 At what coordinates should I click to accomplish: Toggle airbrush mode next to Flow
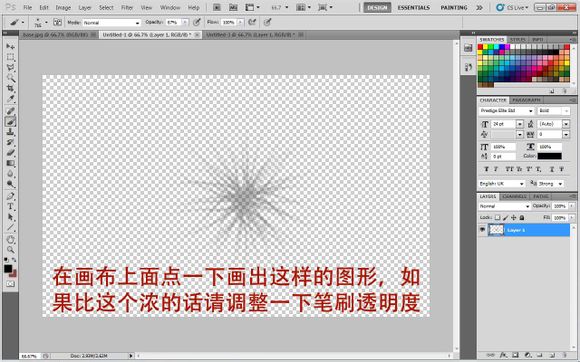coord(252,23)
